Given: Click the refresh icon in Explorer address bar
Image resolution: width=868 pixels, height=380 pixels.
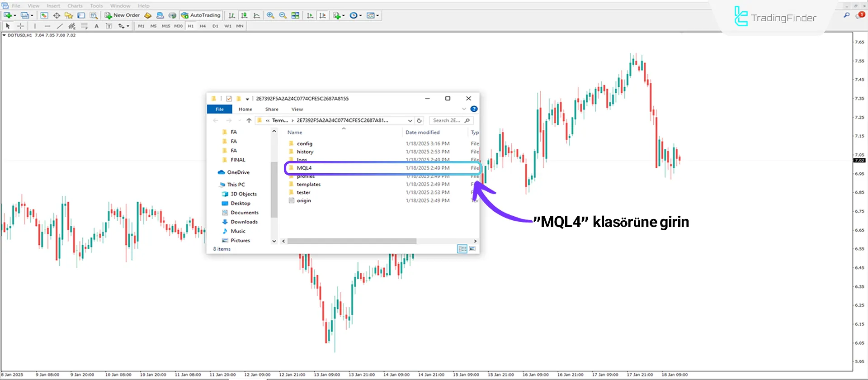Looking at the screenshot, I should pos(419,121).
